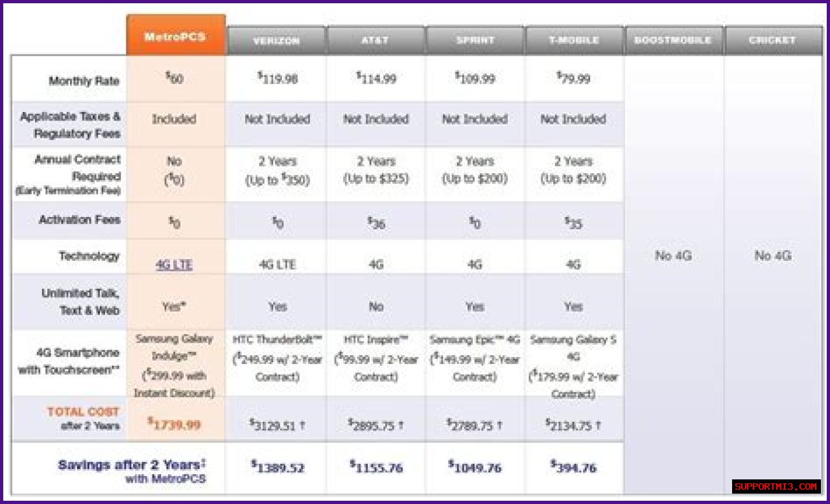Select the AT&T column header

[375, 41]
